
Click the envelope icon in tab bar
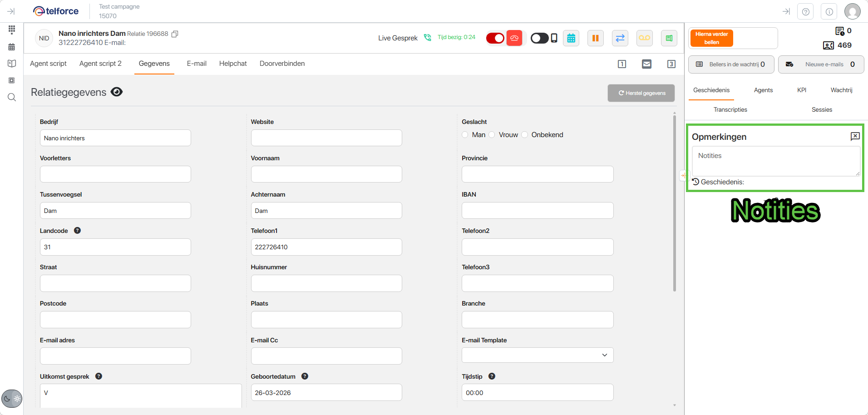[646, 64]
